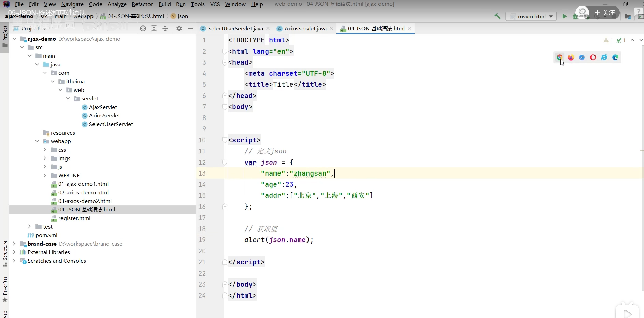Open page in Edge browser icon
644x318 pixels.
(x=615, y=57)
